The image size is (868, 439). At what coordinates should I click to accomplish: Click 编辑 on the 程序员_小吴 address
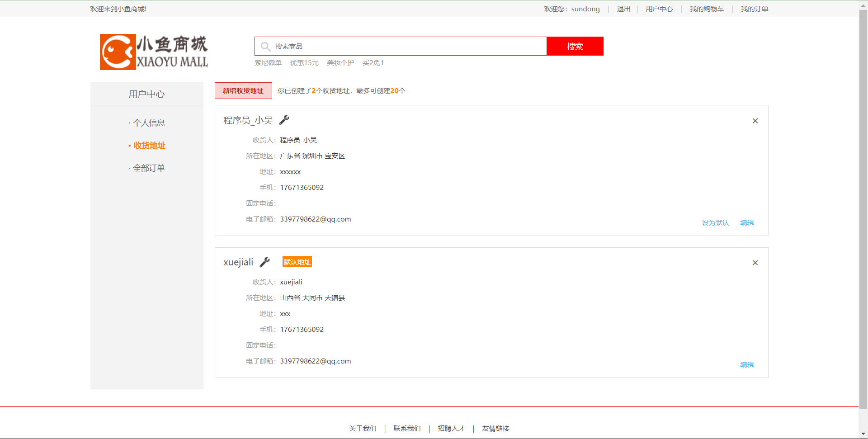(747, 222)
